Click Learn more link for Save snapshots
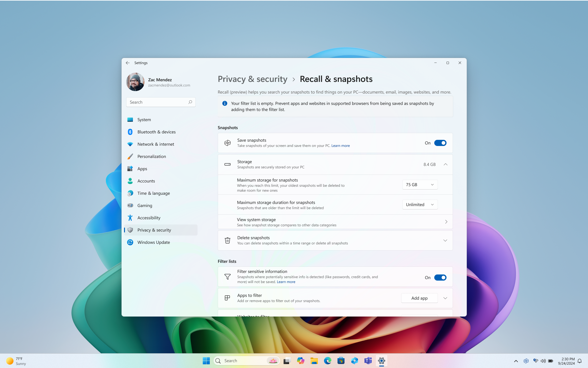Image resolution: width=588 pixels, height=368 pixels. click(341, 145)
